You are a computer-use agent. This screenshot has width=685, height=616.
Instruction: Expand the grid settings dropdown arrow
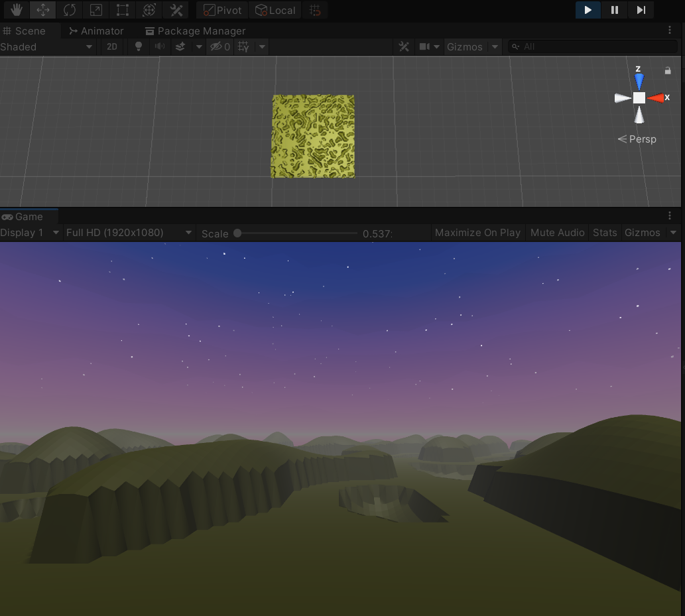coord(262,46)
